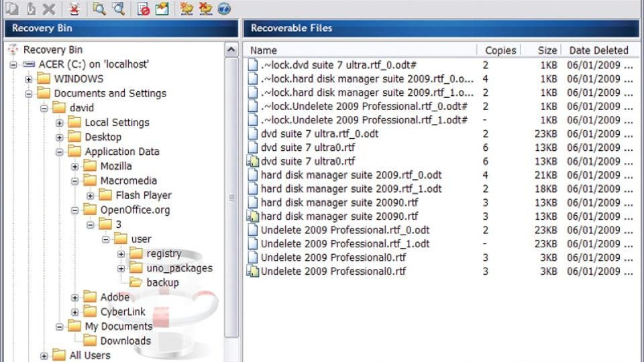
Task: Expand the registry folder node
Action: 121,254
